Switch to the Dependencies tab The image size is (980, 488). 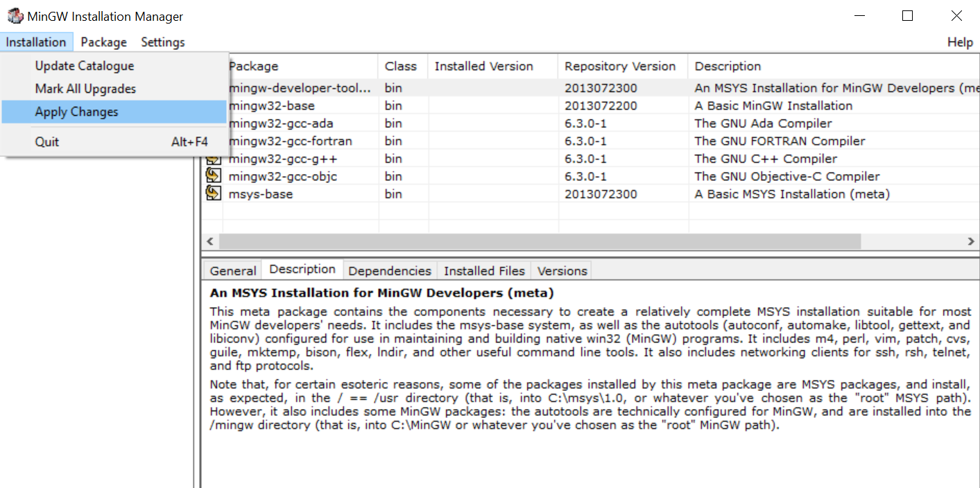click(390, 271)
